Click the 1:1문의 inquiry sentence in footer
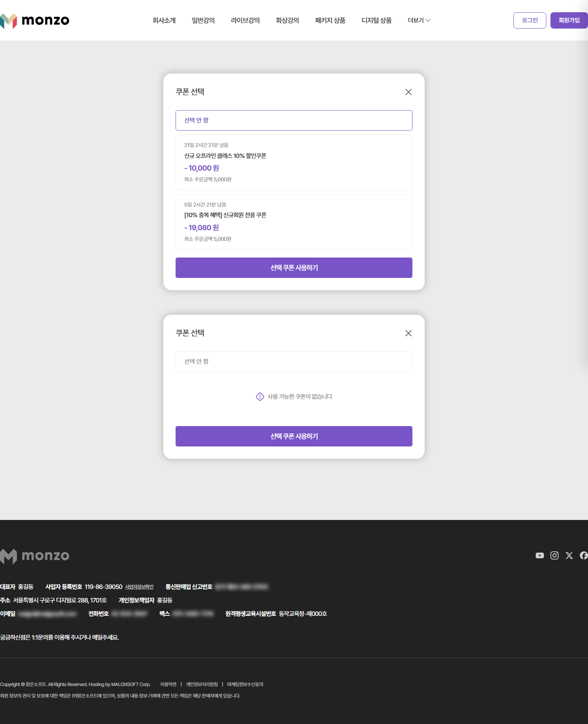 point(60,637)
